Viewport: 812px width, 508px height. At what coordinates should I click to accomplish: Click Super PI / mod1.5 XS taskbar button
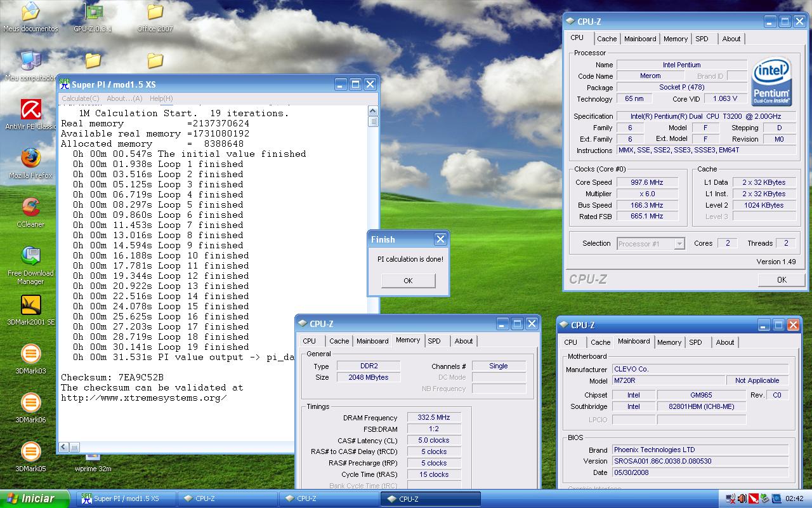[x=126, y=498]
